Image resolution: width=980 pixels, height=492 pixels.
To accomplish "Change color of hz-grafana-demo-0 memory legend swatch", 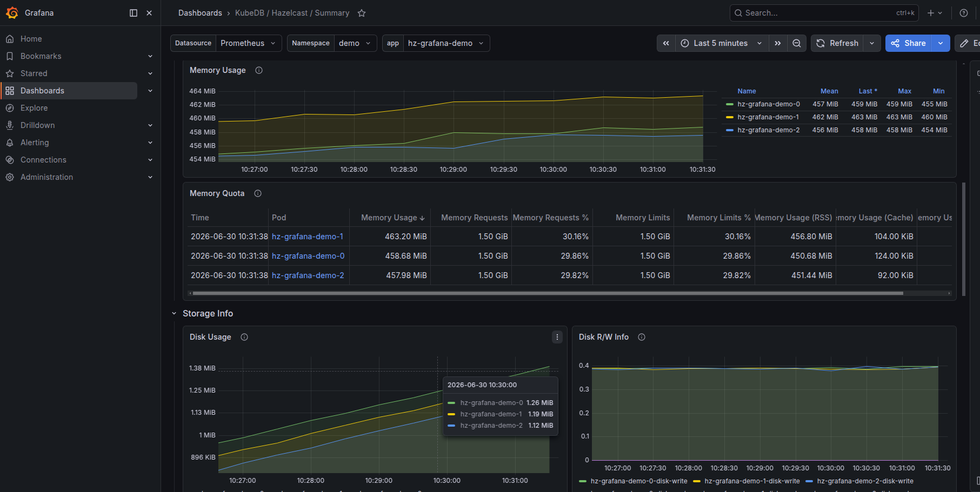I will pyautogui.click(x=730, y=104).
